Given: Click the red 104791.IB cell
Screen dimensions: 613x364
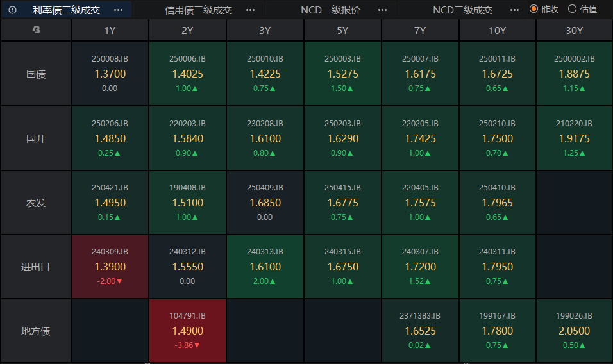Looking at the screenshot, I should coord(187,331).
